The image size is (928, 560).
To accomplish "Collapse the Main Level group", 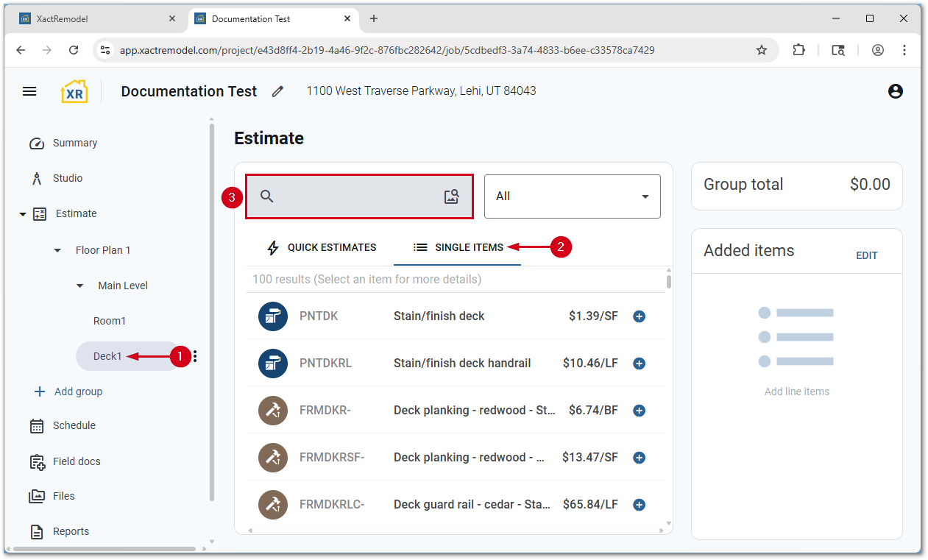I will point(79,286).
